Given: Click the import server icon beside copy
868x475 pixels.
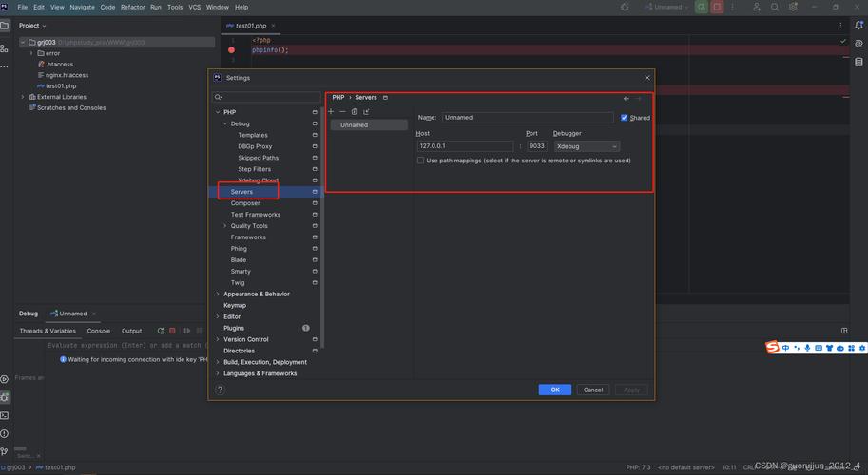Looking at the screenshot, I should 366,112.
